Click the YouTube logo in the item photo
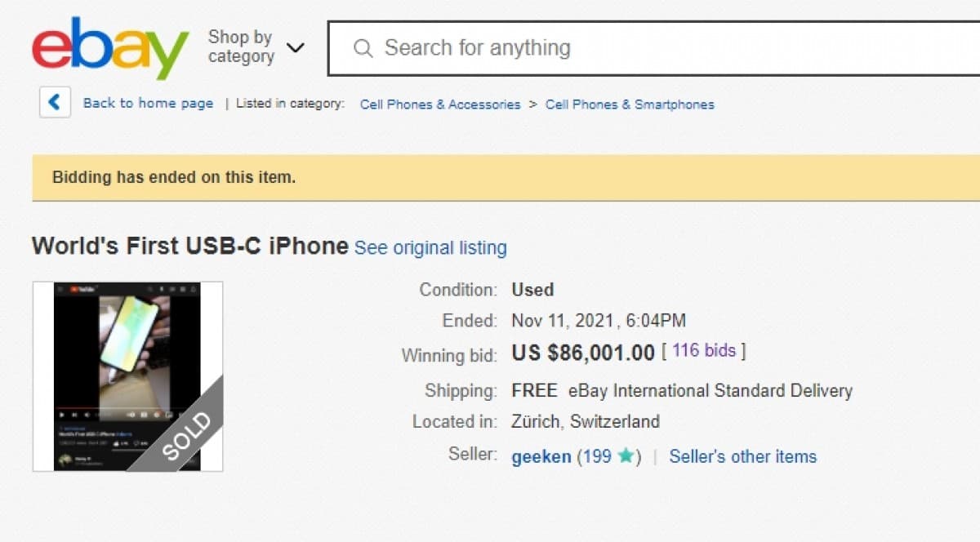 pos(85,289)
